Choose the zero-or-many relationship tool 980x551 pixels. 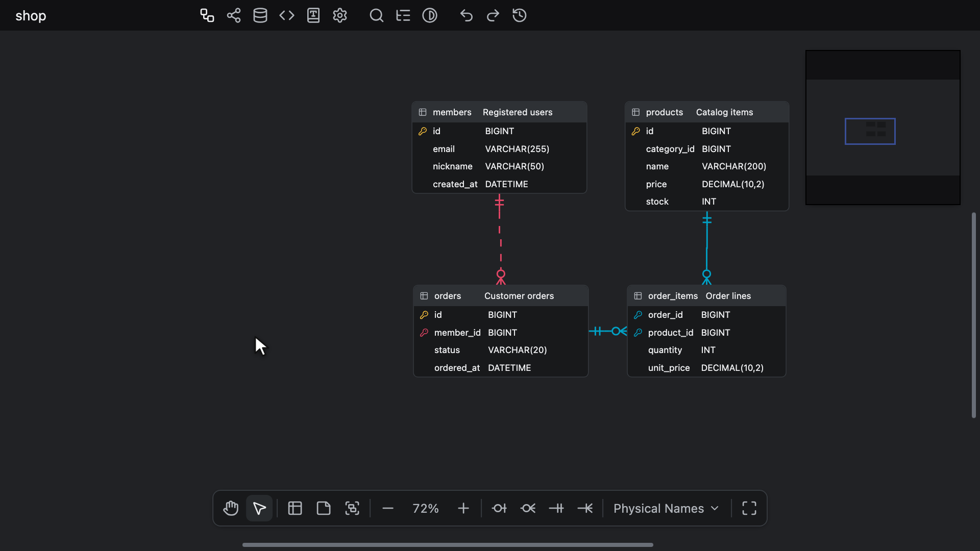pos(528,508)
